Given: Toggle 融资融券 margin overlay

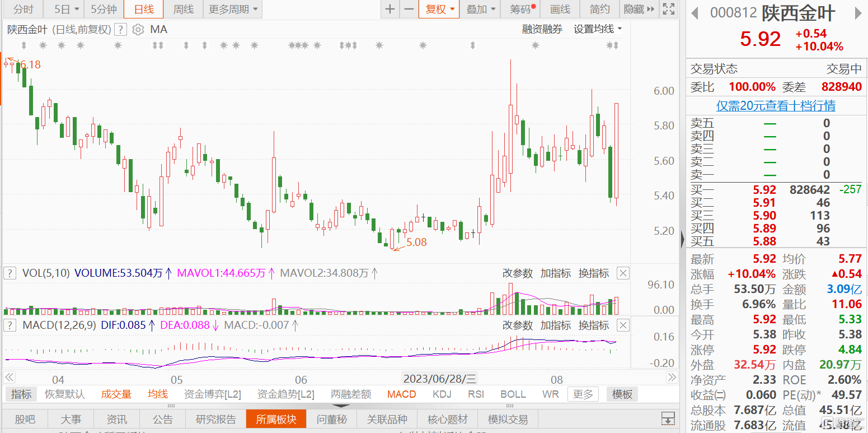Looking at the screenshot, I should click(x=542, y=29).
